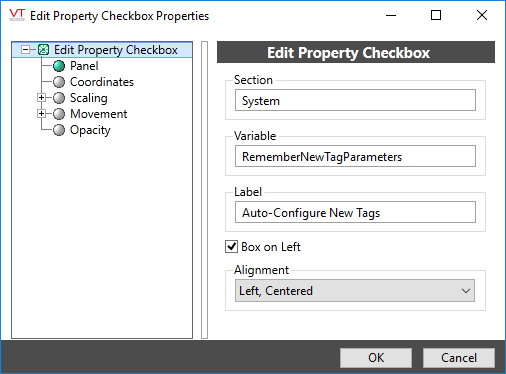This screenshot has width=506, height=374.
Task: Click the VT logo in title bar
Action: (17, 15)
